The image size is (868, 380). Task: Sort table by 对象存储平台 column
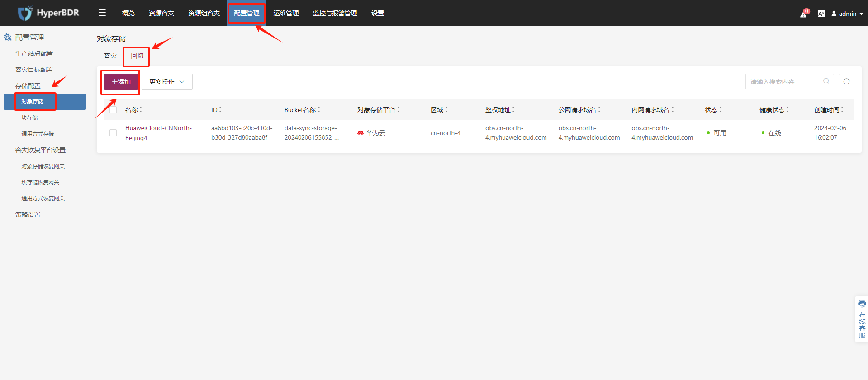[398, 110]
